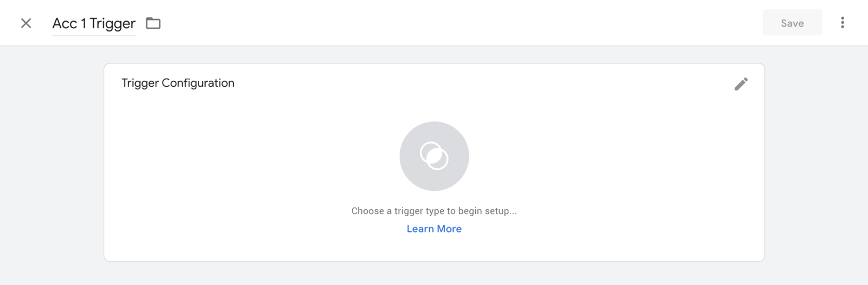Tap the overlapping circles glyph in the placeholder
The height and width of the screenshot is (285, 868).
tap(434, 156)
